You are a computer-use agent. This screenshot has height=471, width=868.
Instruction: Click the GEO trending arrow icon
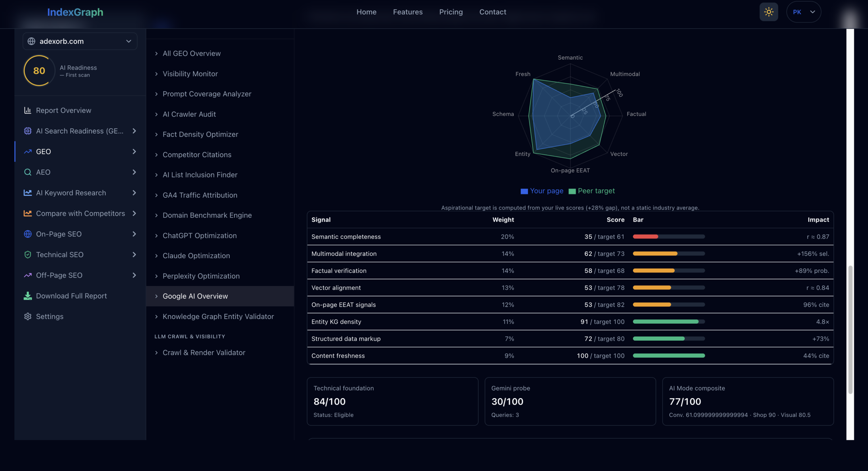(27, 152)
